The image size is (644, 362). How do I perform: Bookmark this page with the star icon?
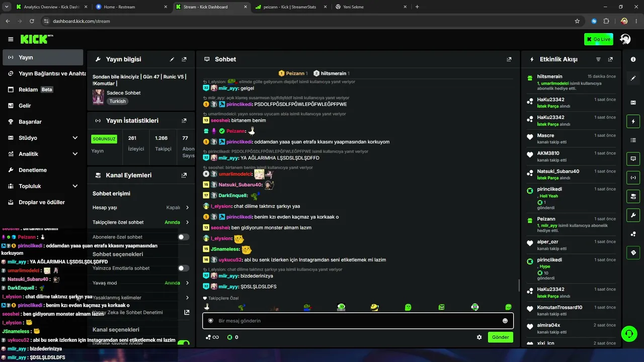click(x=577, y=21)
